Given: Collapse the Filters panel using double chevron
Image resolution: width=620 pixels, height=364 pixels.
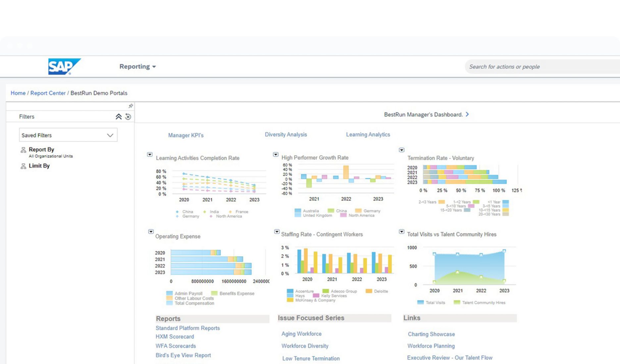Looking at the screenshot, I should click(x=119, y=116).
